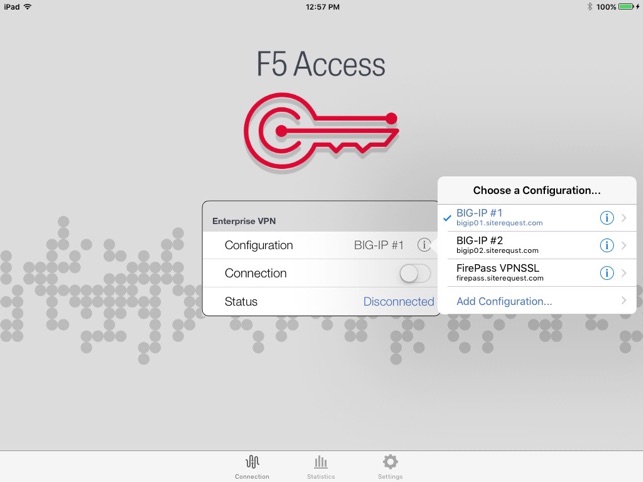The width and height of the screenshot is (643, 482).
Task: Click the Statistics bar chart icon
Action: tap(321, 462)
